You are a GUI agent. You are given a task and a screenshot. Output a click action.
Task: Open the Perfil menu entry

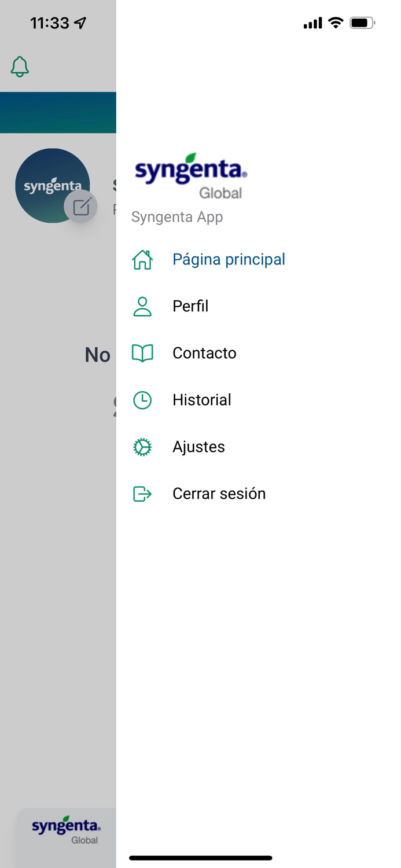[x=190, y=307]
